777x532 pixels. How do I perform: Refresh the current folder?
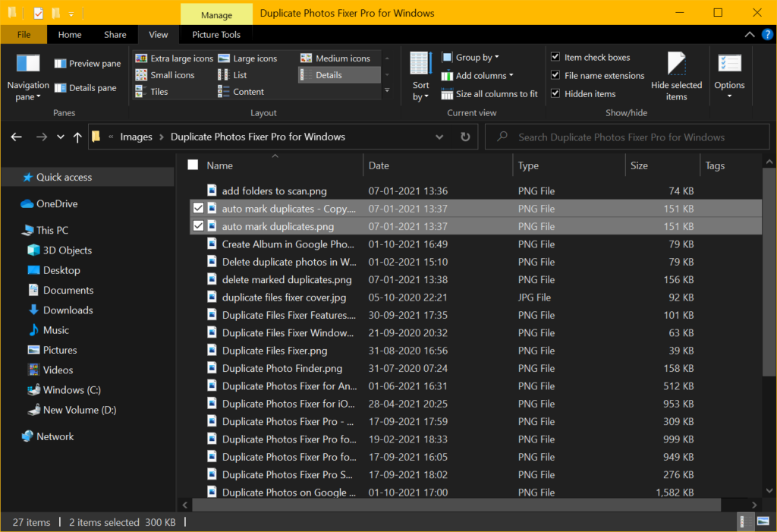(x=465, y=137)
